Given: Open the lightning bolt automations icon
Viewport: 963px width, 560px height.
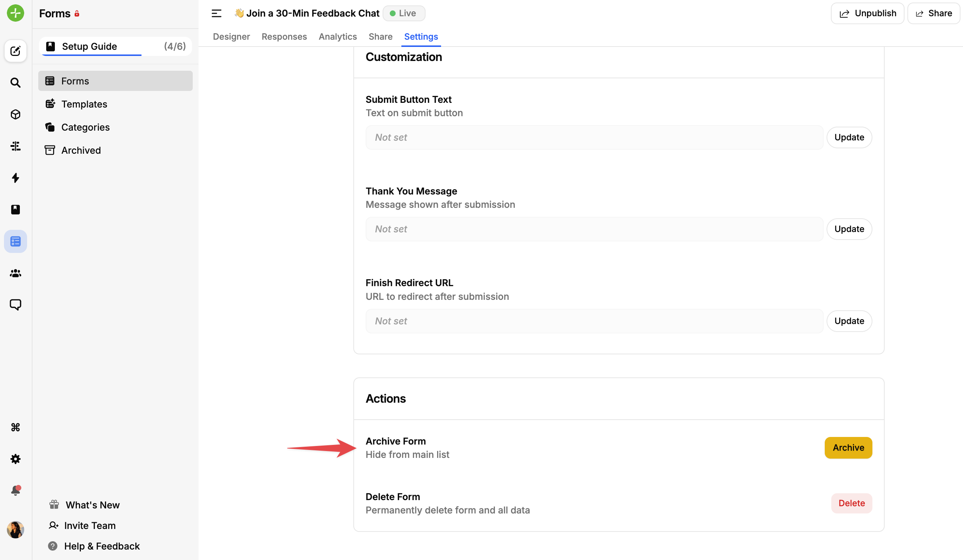Looking at the screenshot, I should (16, 178).
